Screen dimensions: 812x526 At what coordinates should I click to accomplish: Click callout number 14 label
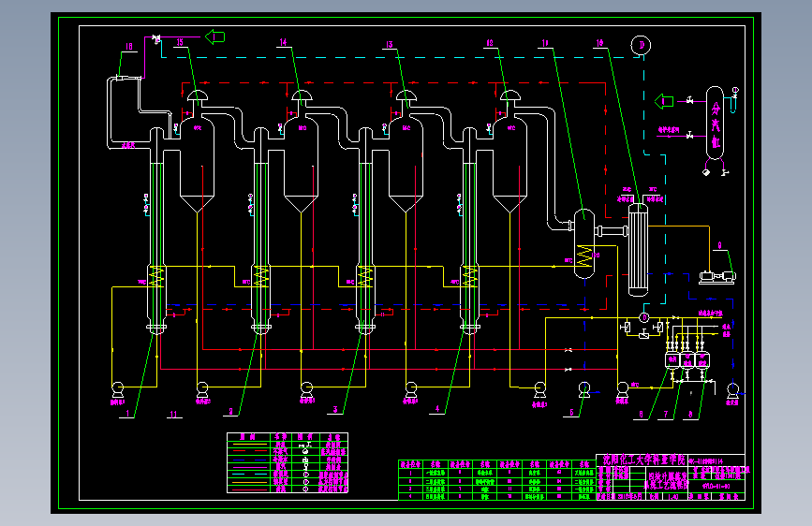click(283, 42)
